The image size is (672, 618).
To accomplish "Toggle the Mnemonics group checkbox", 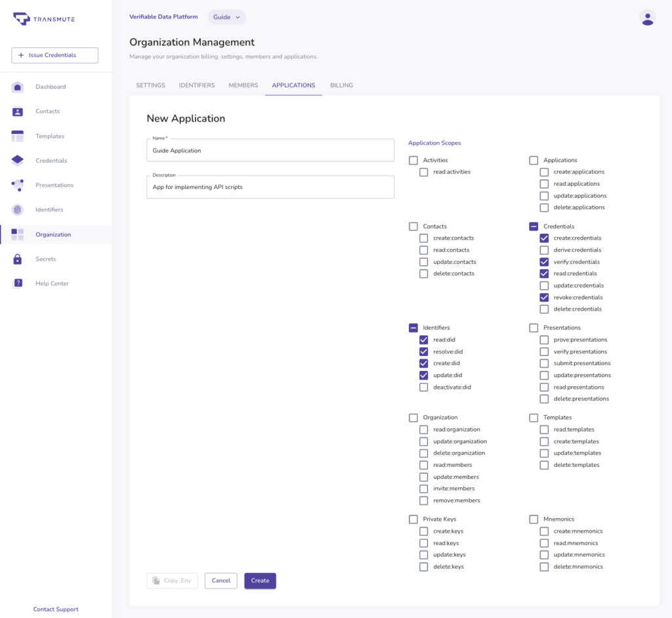I will pyautogui.click(x=534, y=519).
